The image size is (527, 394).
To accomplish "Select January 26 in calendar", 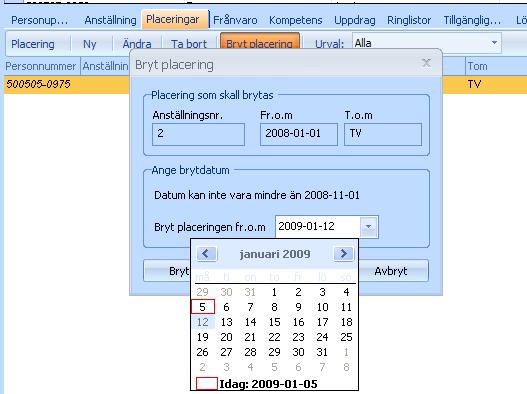I will (203, 352).
